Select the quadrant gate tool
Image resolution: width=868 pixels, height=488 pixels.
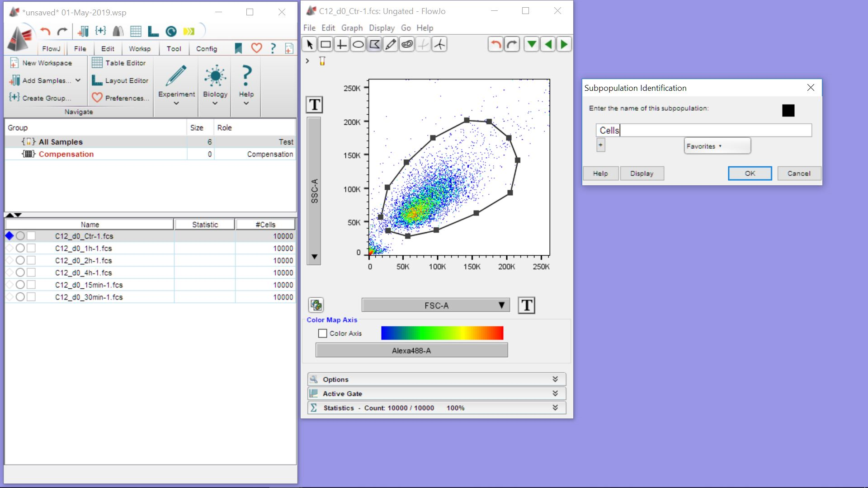pos(342,44)
